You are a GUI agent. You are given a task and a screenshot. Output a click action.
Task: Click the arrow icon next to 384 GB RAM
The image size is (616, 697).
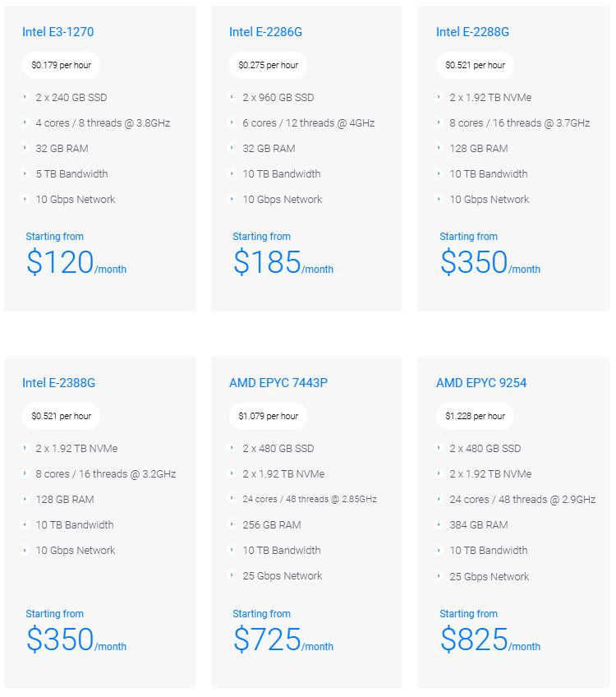[x=440, y=524]
